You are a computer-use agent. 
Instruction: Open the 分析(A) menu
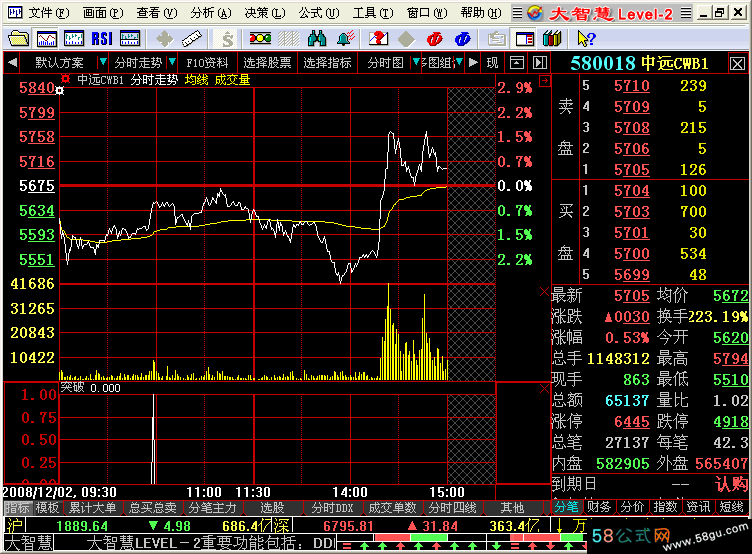pyautogui.click(x=211, y=13)
